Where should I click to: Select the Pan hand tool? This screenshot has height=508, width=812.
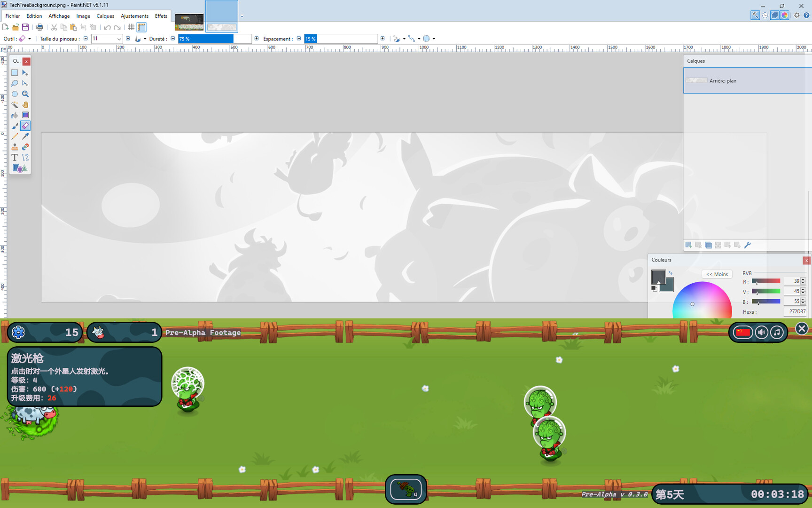[25, 104]
